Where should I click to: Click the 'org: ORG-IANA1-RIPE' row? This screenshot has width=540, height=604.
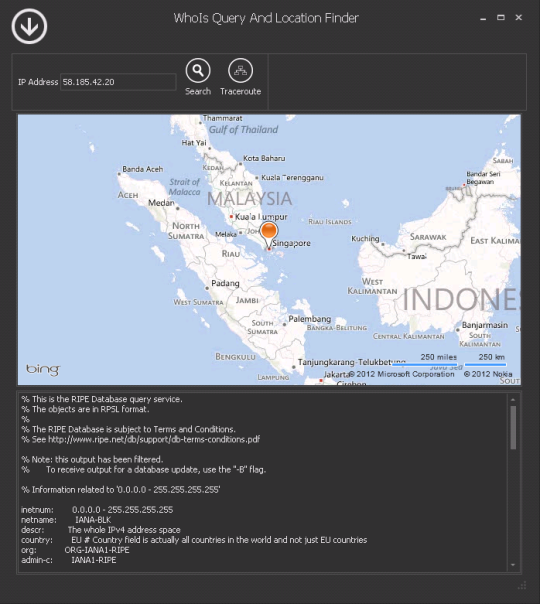click(x=75, y=550)
